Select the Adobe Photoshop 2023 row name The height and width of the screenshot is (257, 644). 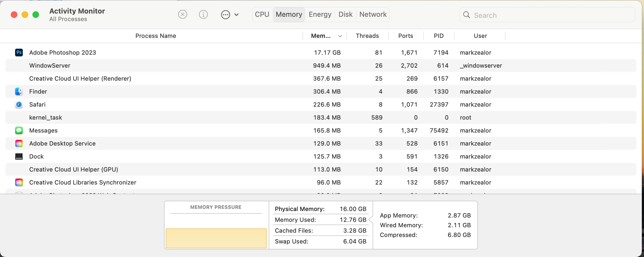click(x=63, y=52)
